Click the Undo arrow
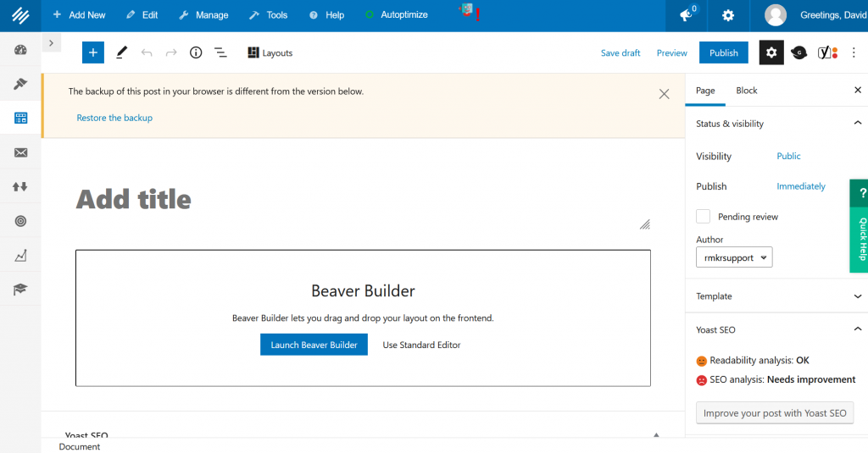This screenshot has height=453, width=868. [x=146, y=52]
